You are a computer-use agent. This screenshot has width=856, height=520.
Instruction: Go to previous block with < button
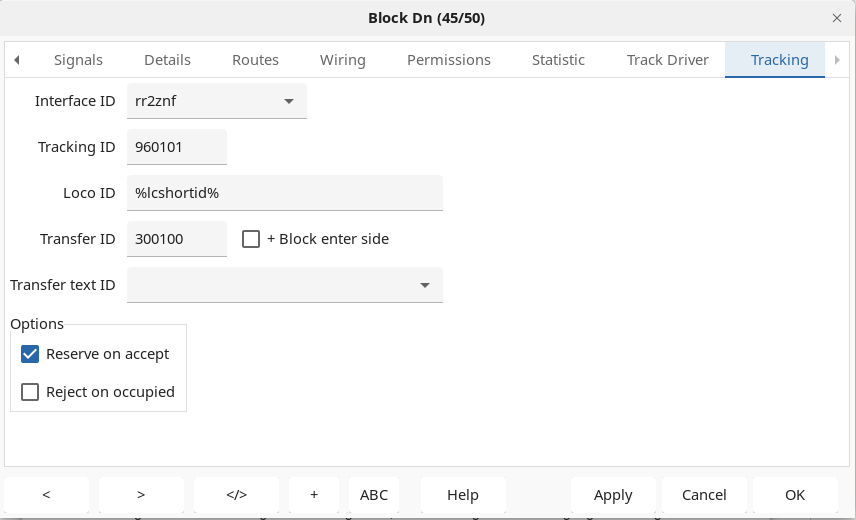click(x=47, y=495)
